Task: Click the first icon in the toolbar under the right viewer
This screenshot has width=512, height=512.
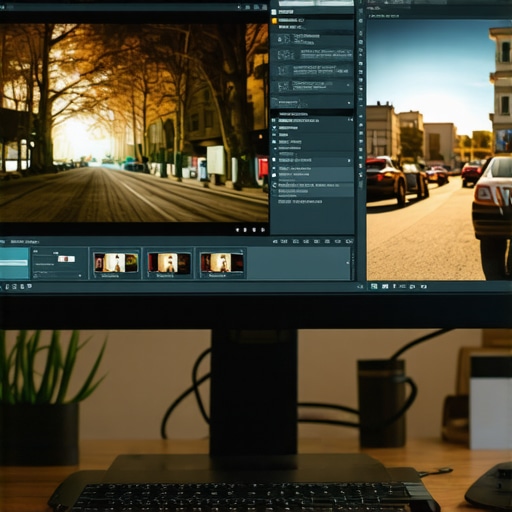Action: [x=374, y=286]
